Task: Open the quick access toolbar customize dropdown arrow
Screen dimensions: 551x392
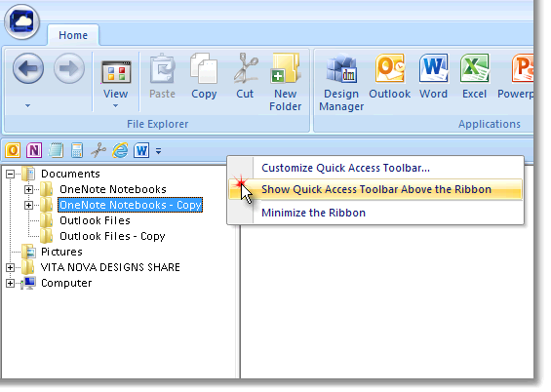Action: [159, 151]
